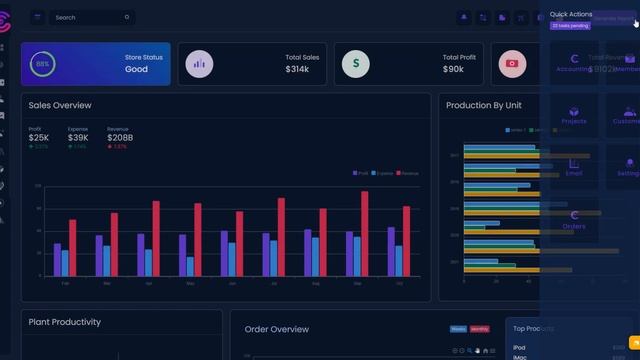Click the $25K Profit figure
Screen dimensions: 640x360
[x=39, y=138]
